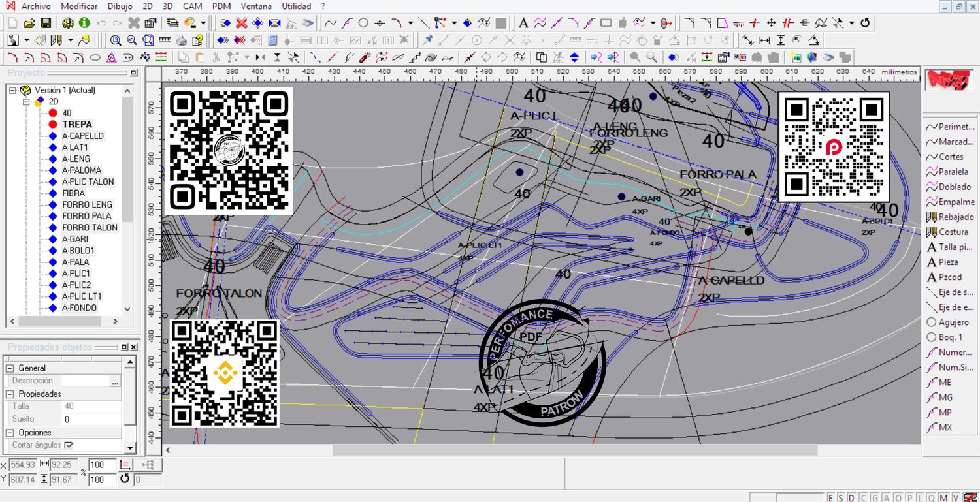Toggle the D indicator in the status bar

click(852, 497)
